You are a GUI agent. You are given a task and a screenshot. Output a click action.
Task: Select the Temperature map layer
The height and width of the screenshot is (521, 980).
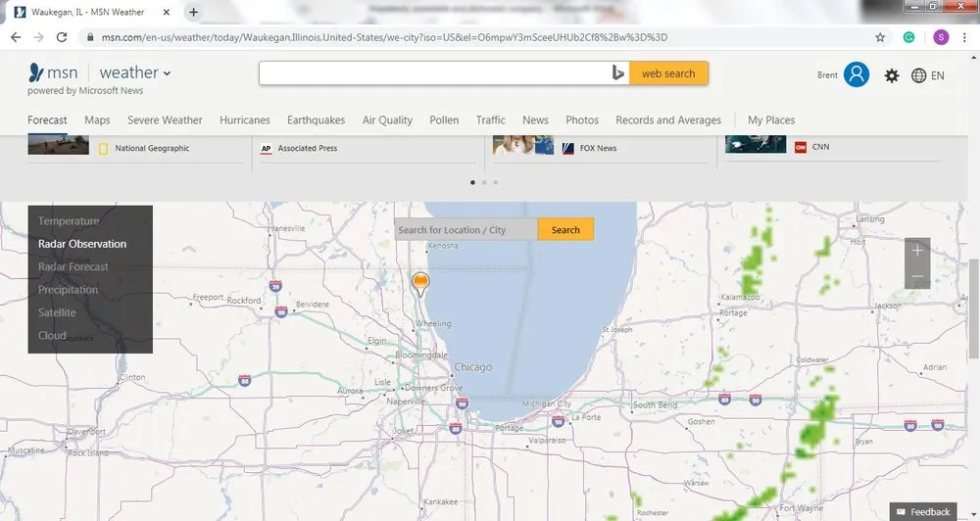pyautogui.click(x=69, y=221)
